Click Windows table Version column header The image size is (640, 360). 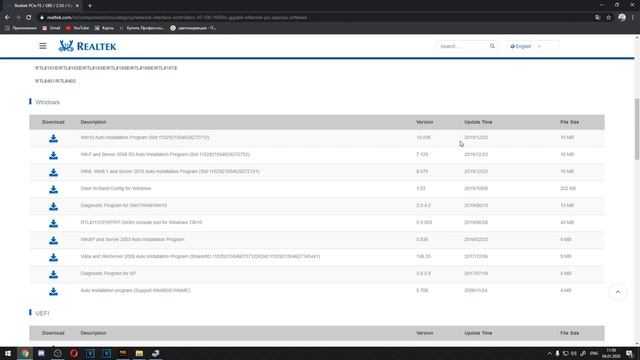point(424,122)
